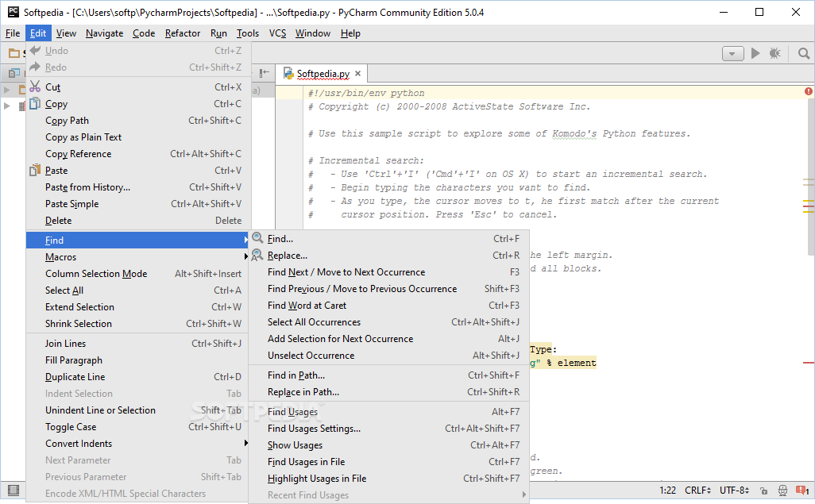Click the Cut scissors icon
The height and width of the screenshot is (504, 815).
35,87
